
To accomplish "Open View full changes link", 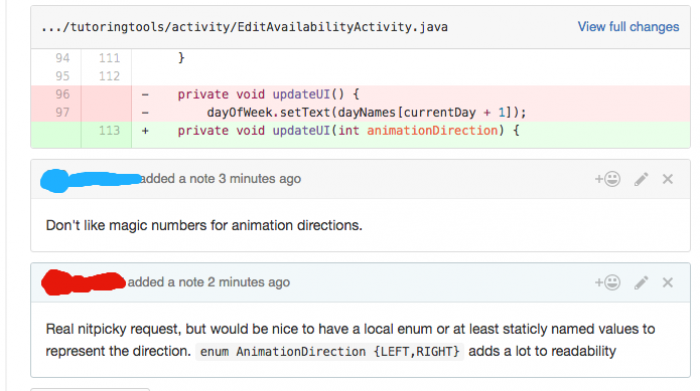I will 628,27.
